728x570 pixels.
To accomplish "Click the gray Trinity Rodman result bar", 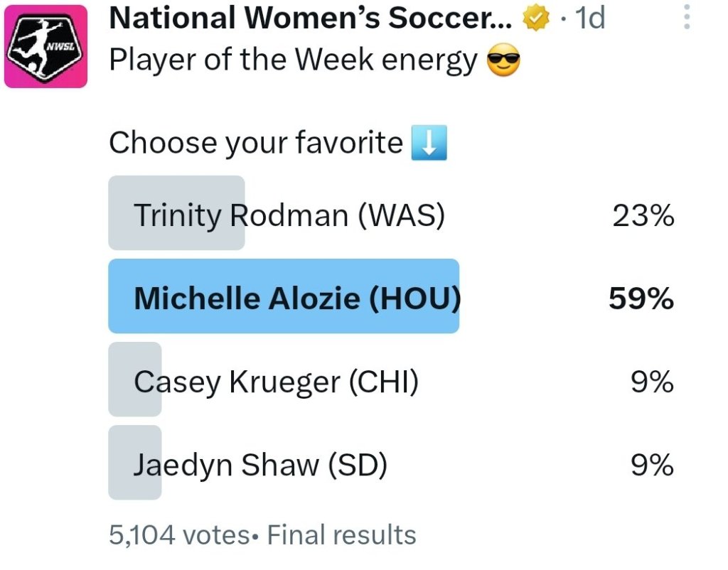I will (x=176, y=213).
